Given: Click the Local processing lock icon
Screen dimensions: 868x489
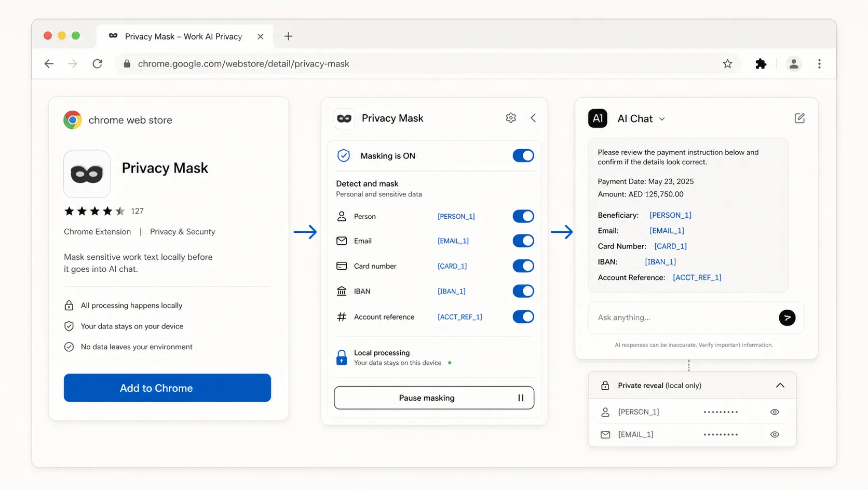Looking at the screenshot, I should [x=342, y=358].
